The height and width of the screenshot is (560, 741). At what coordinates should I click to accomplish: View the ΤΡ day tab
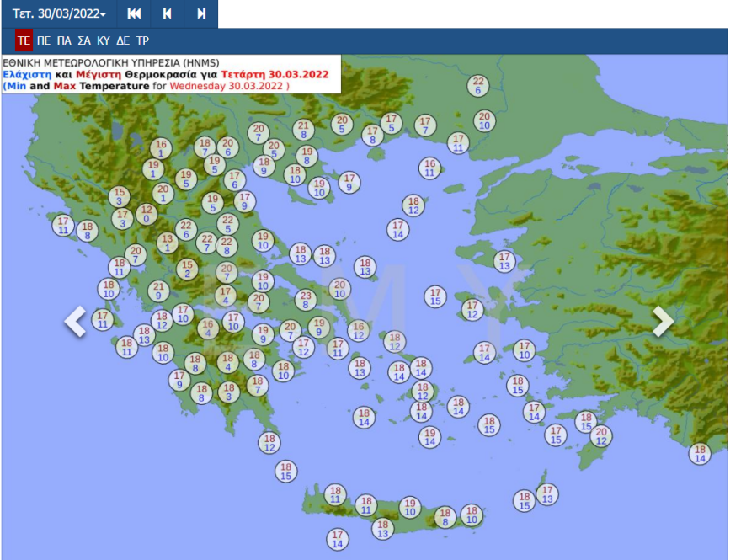[x=143, y=40]
